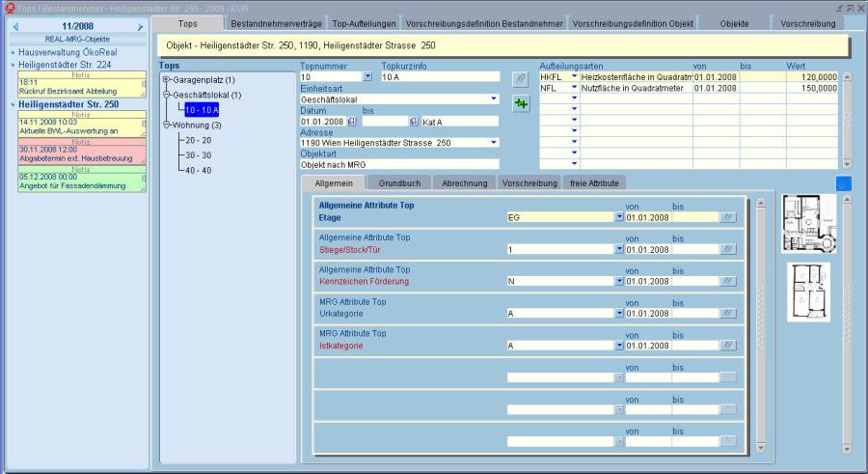Click the REAL-MRG-Objekte header button
This screenshot has height=474, width=868.
coord(77,40)
